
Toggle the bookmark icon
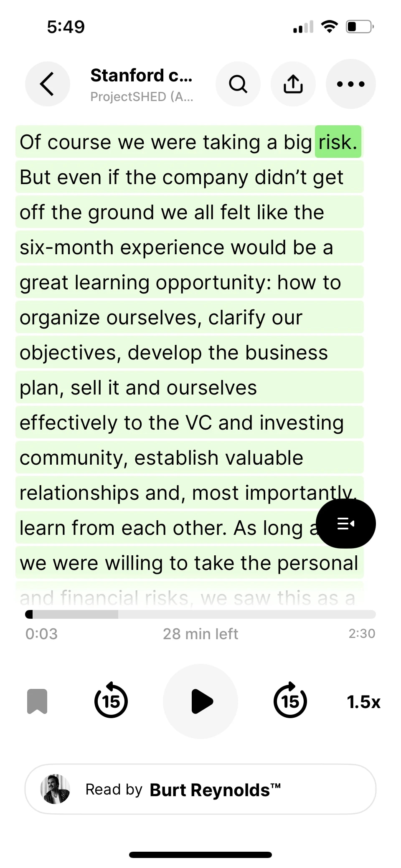click(37, 701)
